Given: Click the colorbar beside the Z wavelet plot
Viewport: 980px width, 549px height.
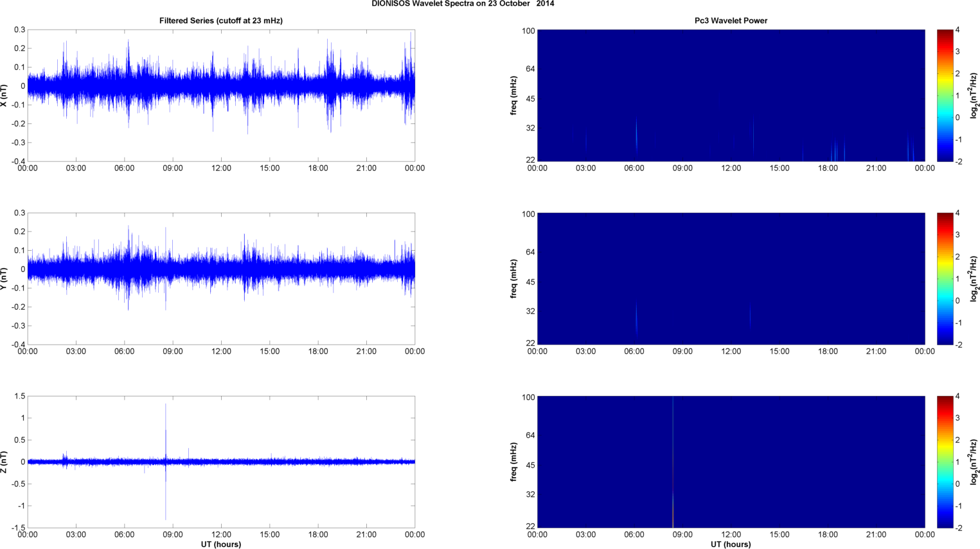Looking at the screenshot, I should [945, 462].
